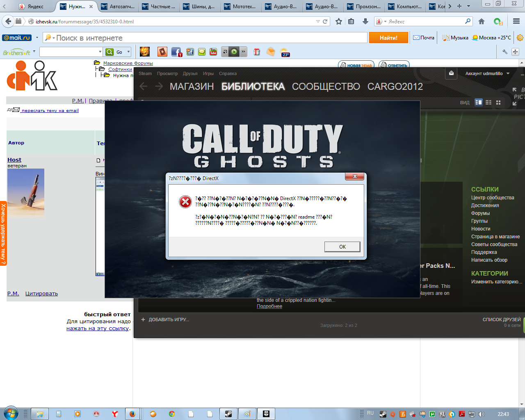Image resolution: width=525 pixels, height=420 pixels.
Task: Expand the Аккаунт udmurtillo dropdown
Action: pos(487,73)
